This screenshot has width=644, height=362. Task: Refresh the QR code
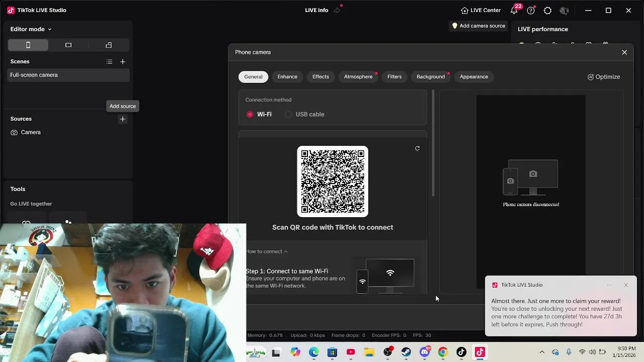tap(417, 148)
